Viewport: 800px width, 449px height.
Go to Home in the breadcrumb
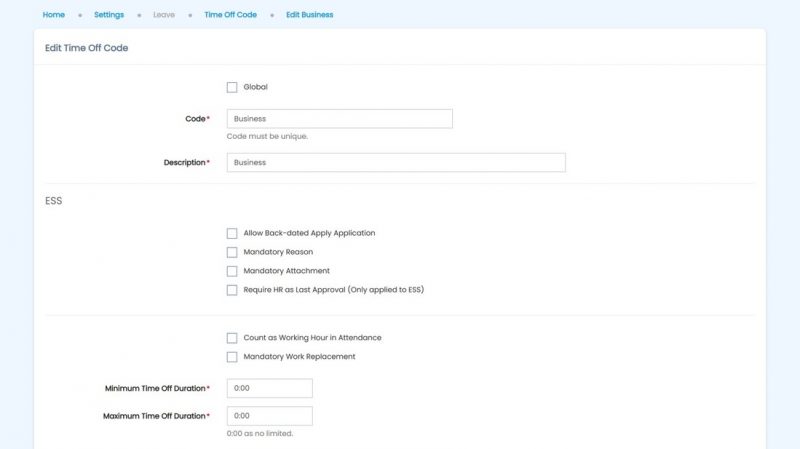pos(54,15)
